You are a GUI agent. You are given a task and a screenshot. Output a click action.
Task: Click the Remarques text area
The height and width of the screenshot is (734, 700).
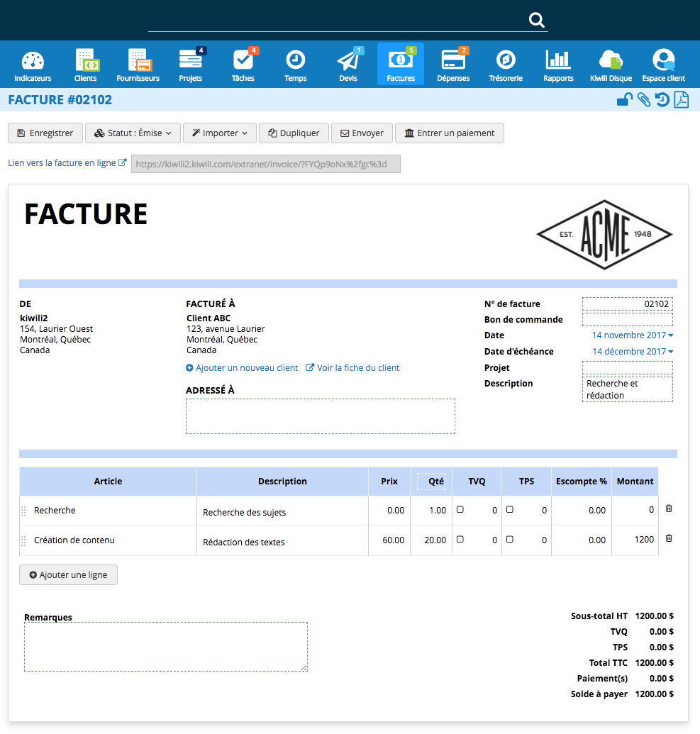pos(166,647)
